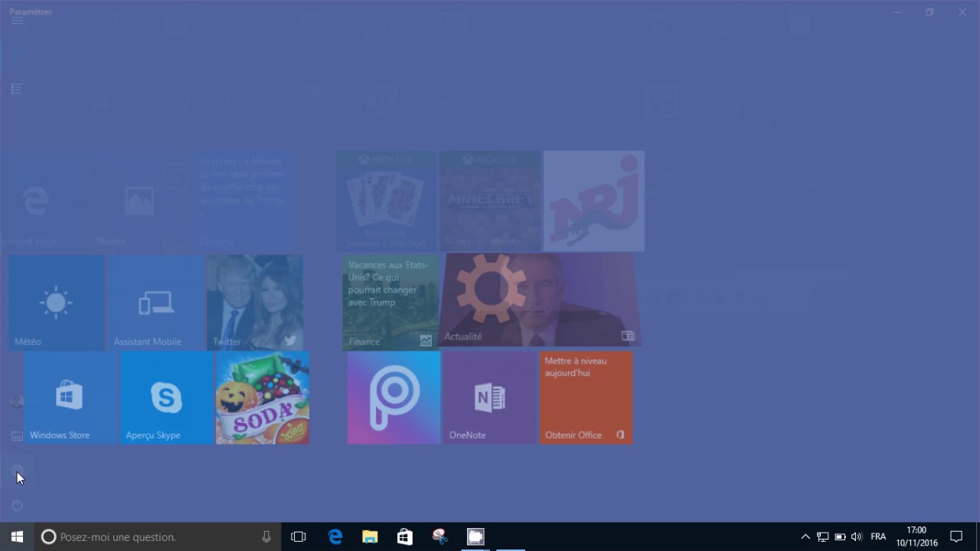Image resolution: width=980 pixels, height=551 pixels.
Task: Open Store from the taskbar
Action: coord(405,536)
